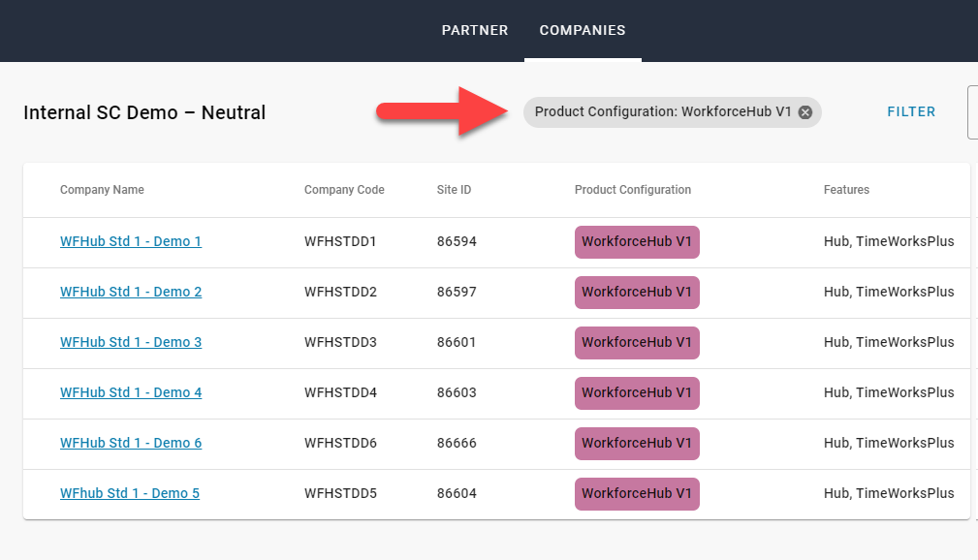Open company WFHub Std 1 - Demo 1
This screenshot has width=978, height=560.
[131, 241]
